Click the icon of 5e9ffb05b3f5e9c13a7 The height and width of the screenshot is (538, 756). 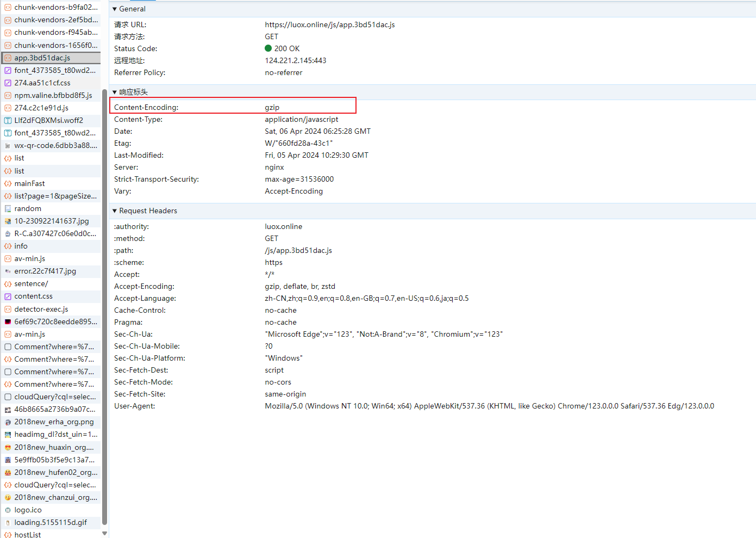[8, 460]
